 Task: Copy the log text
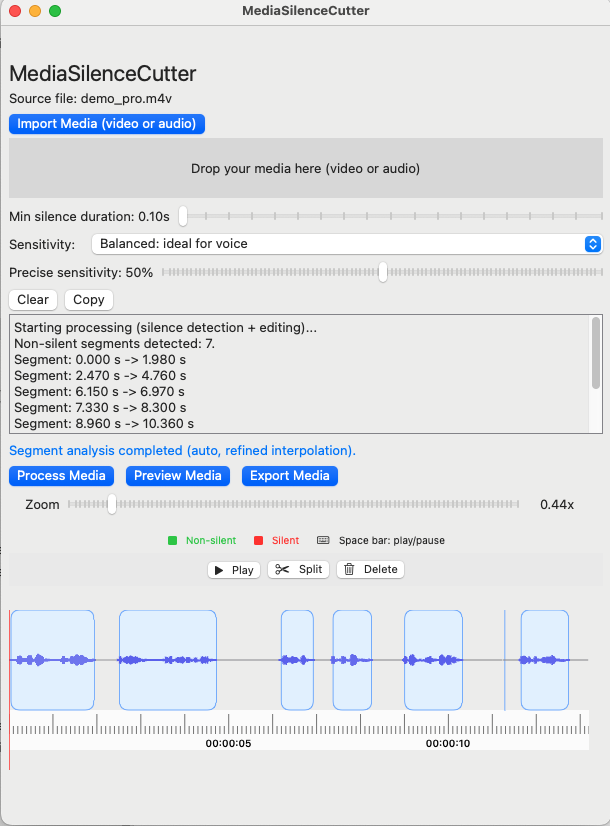[88, 300]
